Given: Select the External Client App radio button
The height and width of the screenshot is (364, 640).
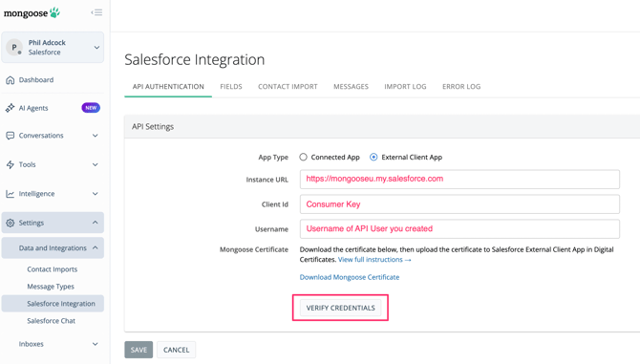Looking at the screenshot, I should 373,157.
